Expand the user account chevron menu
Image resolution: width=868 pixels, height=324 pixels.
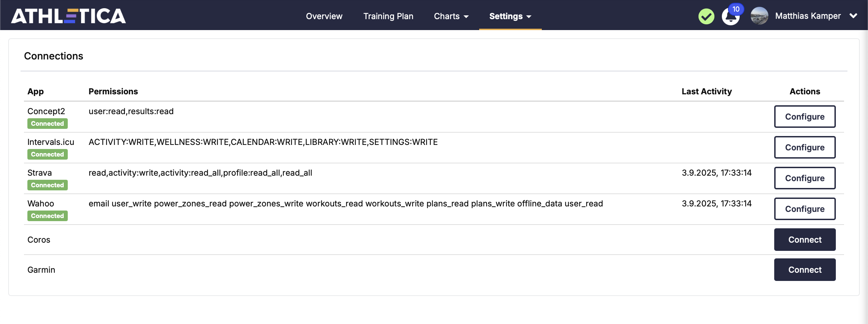click(853, 16)
